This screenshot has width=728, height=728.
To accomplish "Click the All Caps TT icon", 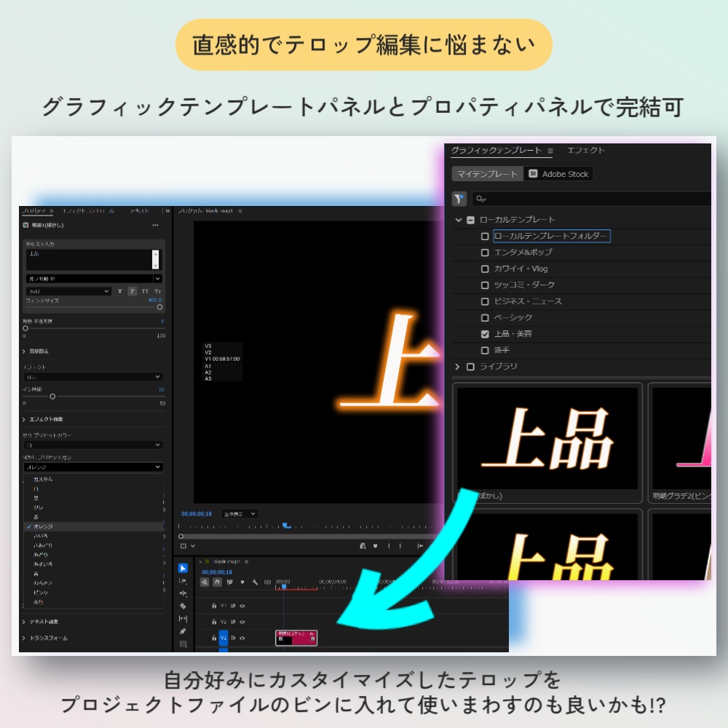I will (x=145, y=291).
